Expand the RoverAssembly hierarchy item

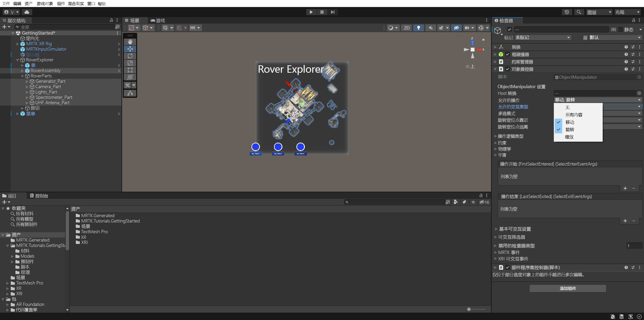click(23, 70)
